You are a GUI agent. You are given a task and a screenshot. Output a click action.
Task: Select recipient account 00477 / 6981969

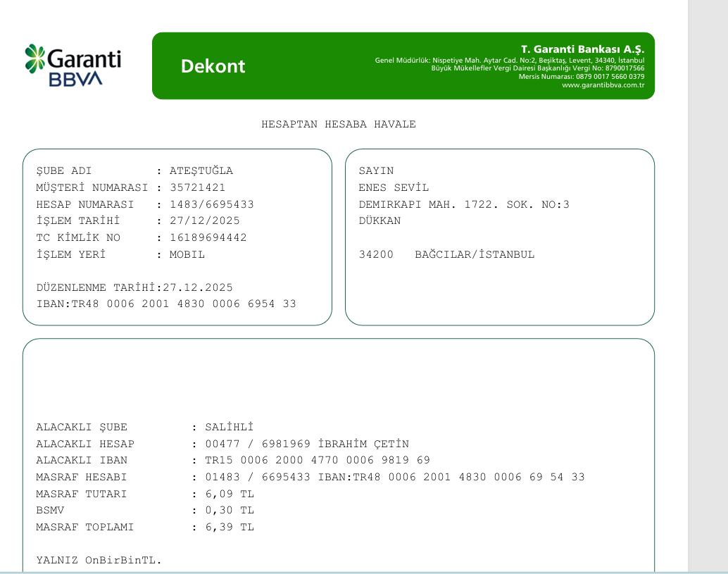point(258,444)
